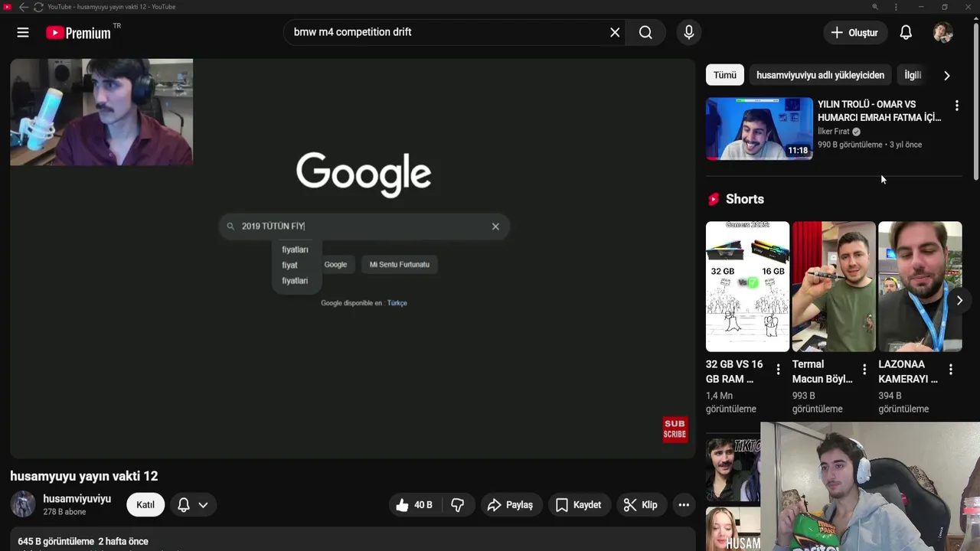Open the Termal Macun short thumbnail
The image size is (980, 551).
(x=834, y=286)
